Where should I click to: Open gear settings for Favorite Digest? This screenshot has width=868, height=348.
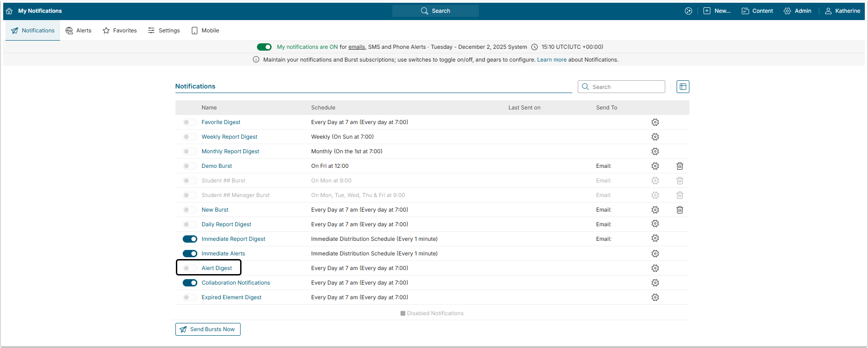[655, 122]
